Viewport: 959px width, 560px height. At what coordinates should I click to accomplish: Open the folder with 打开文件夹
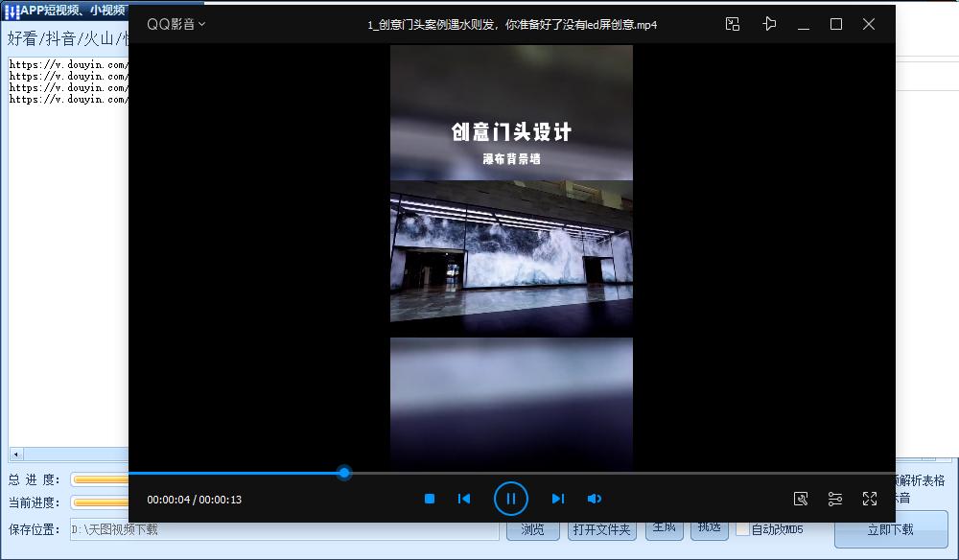coord(601,528)
